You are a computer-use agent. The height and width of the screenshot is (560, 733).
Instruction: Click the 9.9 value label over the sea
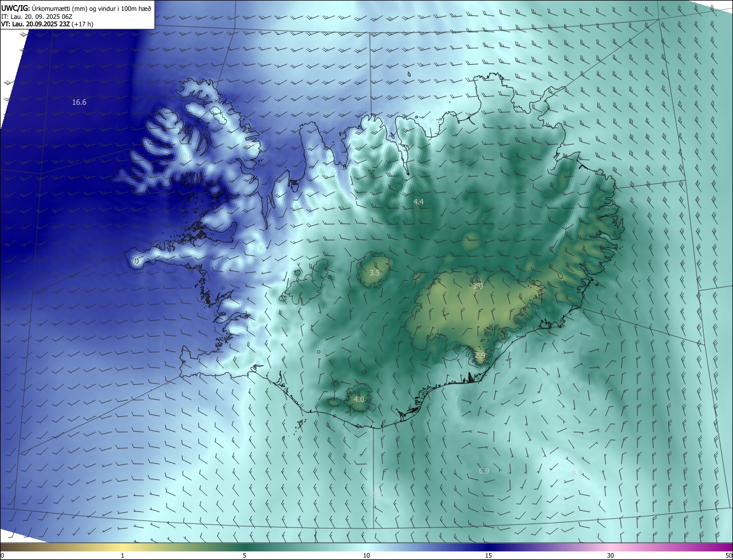[x=577, y=473]
